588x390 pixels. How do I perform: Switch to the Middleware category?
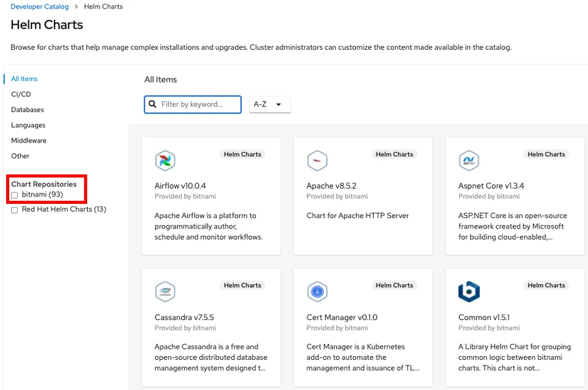pos(29,141)
